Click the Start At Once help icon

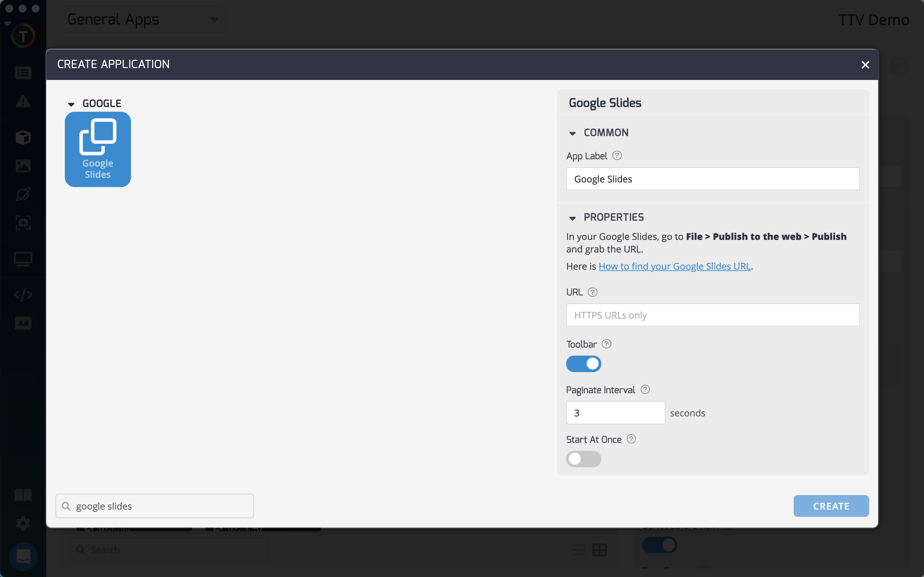[631, 439]
